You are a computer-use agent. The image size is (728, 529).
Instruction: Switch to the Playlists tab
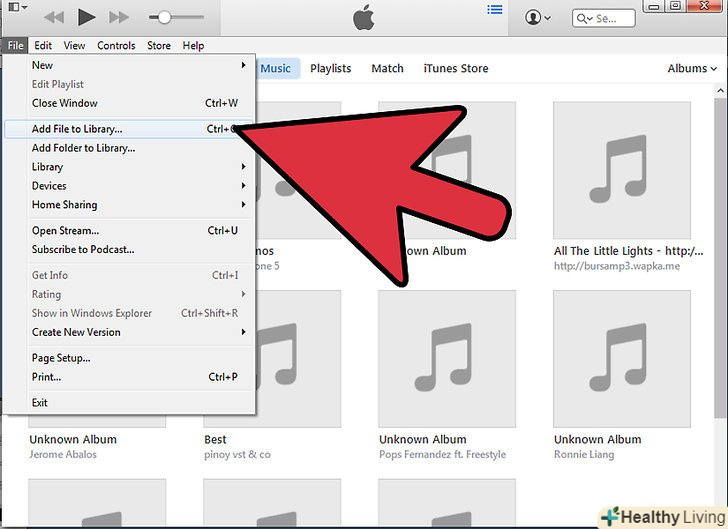point(331,68)
